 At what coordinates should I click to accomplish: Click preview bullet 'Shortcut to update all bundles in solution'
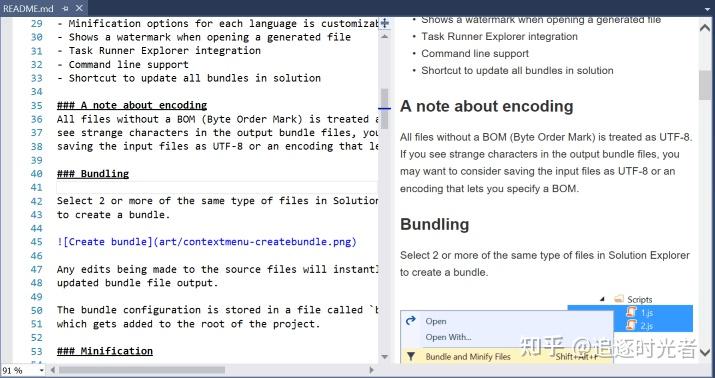click(517, 71)
